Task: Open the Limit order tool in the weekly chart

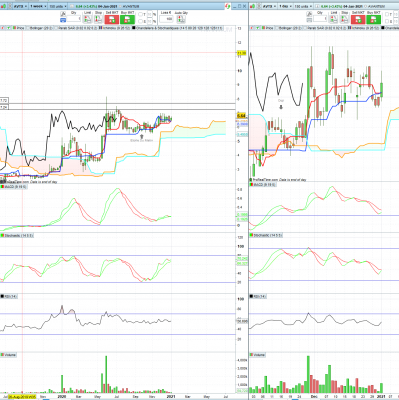Action: 87,19
